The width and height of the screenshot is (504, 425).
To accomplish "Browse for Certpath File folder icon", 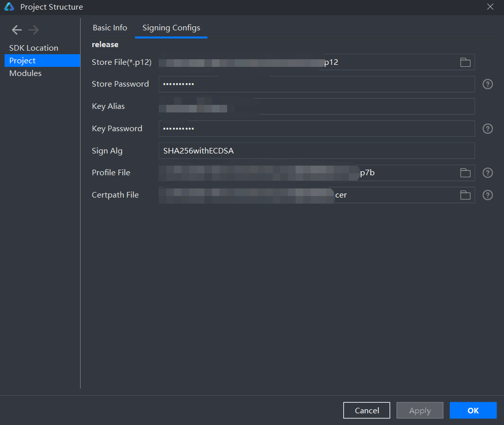I will tap(465, 195).
